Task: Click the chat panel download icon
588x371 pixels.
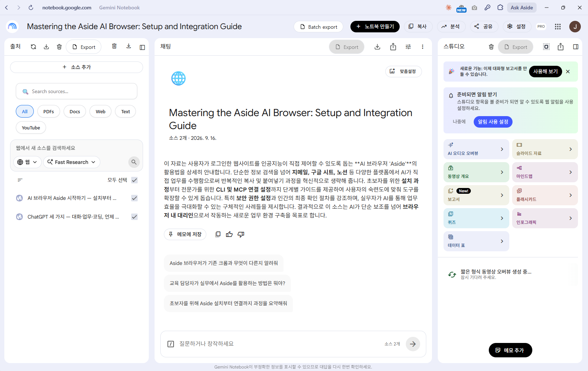Action: [377, 47]
